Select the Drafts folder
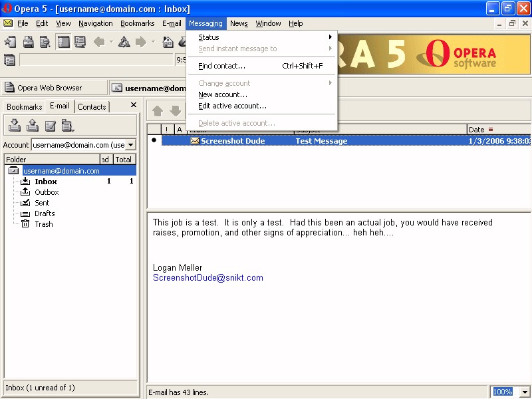 (x=45, y=213)
